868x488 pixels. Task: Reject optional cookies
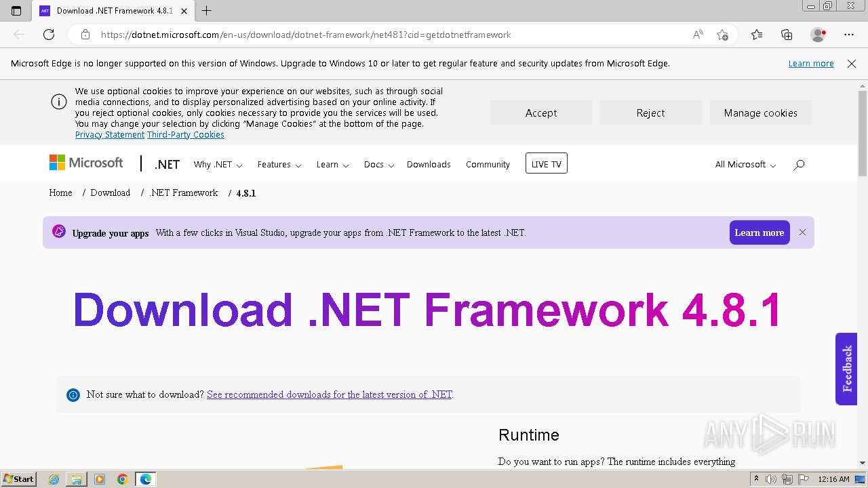coord(650,113)
